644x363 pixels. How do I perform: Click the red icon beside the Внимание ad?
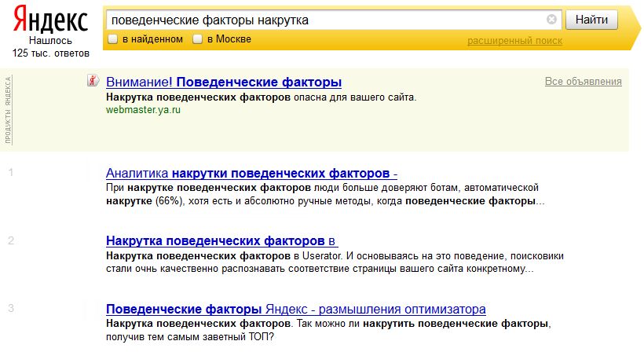point(93,80)
